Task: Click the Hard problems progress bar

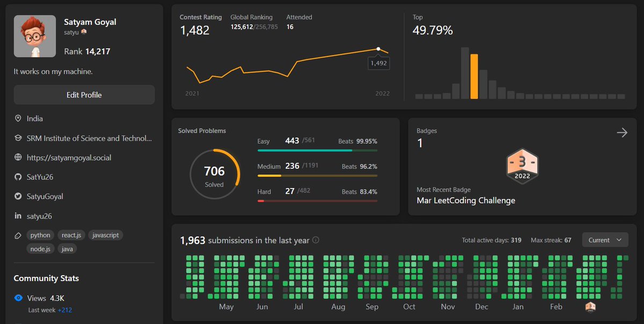Action: (x=317, y=201)
